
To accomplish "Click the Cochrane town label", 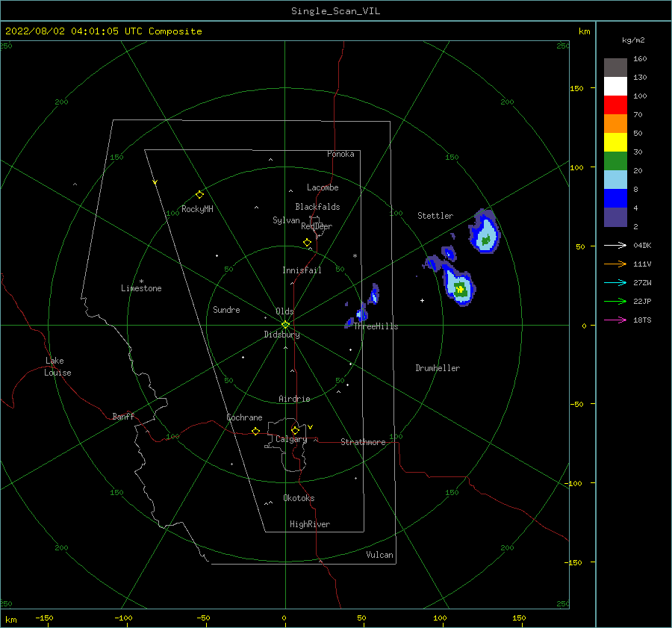I will pos(244,417).
